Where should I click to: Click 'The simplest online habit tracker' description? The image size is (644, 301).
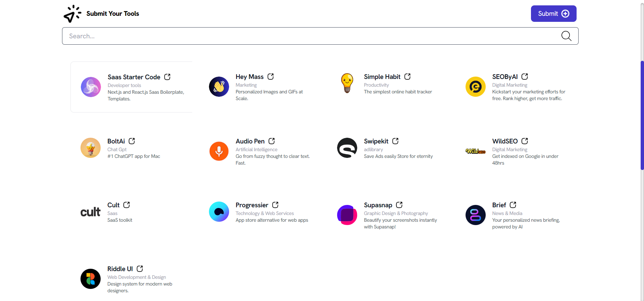pos(398,92)
